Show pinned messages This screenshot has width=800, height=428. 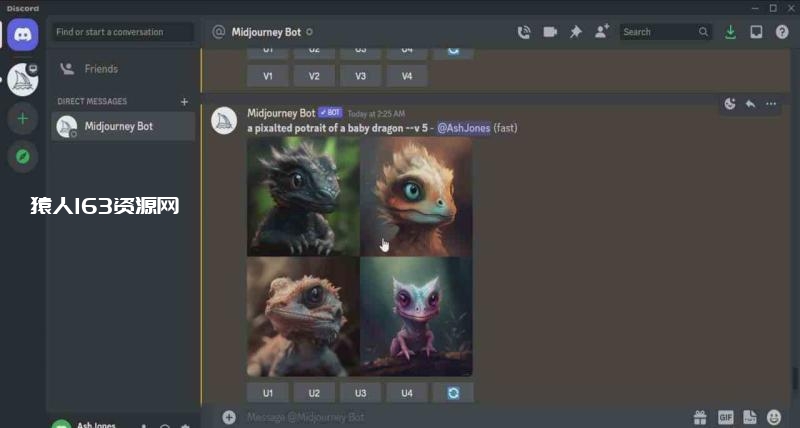pyautogui.click(x=576, y=32)
